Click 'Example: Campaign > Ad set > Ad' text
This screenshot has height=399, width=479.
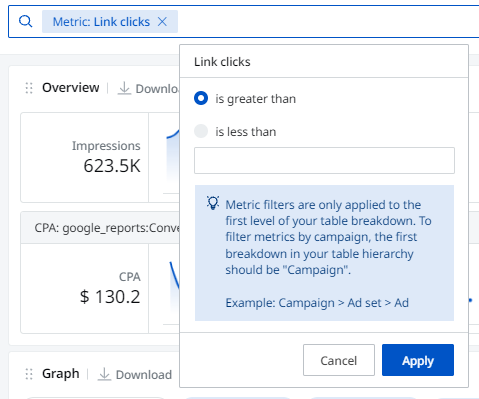coord(317,303)
